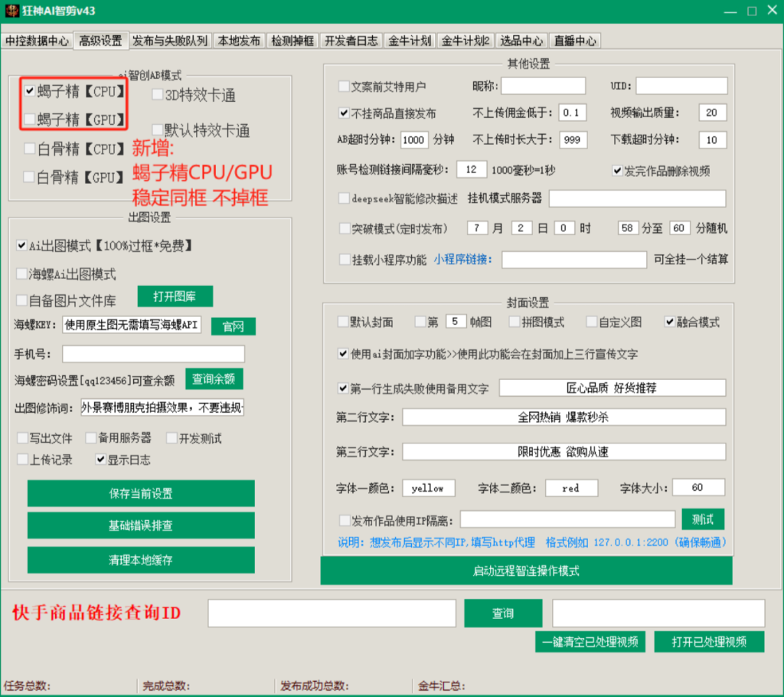
Task: Enable 自定义图 checkbox
Action: point(592,322)
